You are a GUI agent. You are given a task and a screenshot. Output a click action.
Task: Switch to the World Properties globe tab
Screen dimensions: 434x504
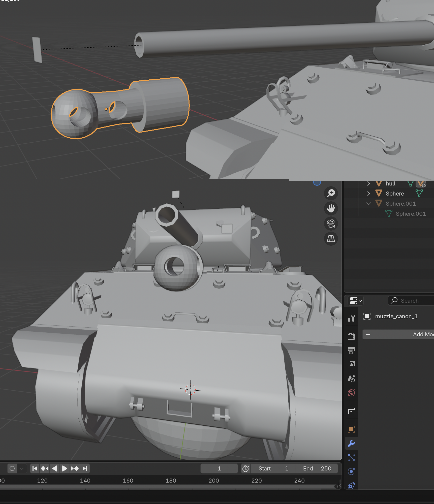351,393
